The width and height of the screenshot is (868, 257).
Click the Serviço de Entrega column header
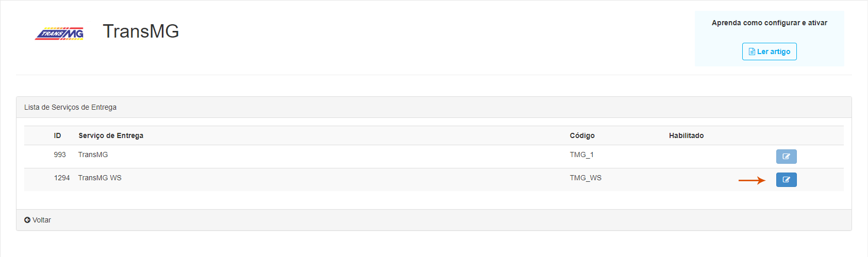(x=111, y=135)
